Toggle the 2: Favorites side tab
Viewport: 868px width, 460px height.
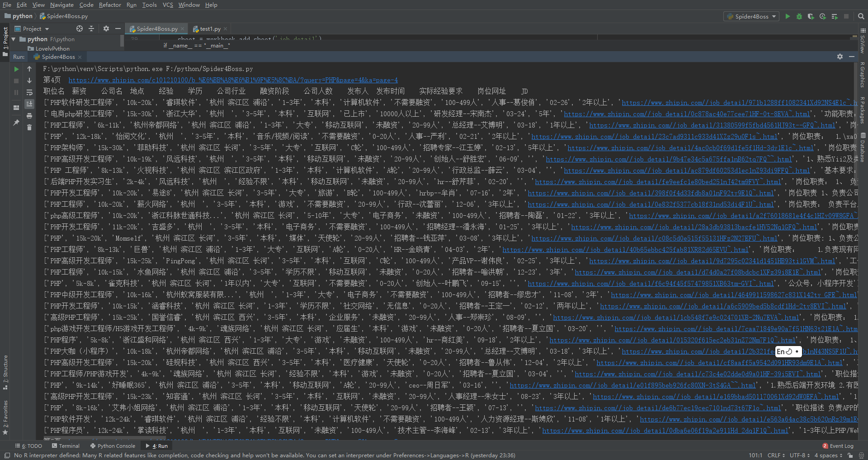(5, 417)
